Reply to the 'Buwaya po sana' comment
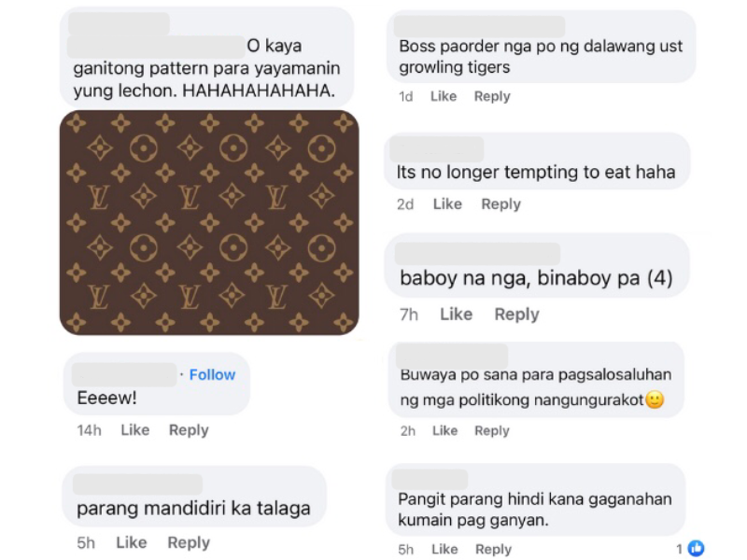 pyautogui.click(x=492, y=430)
